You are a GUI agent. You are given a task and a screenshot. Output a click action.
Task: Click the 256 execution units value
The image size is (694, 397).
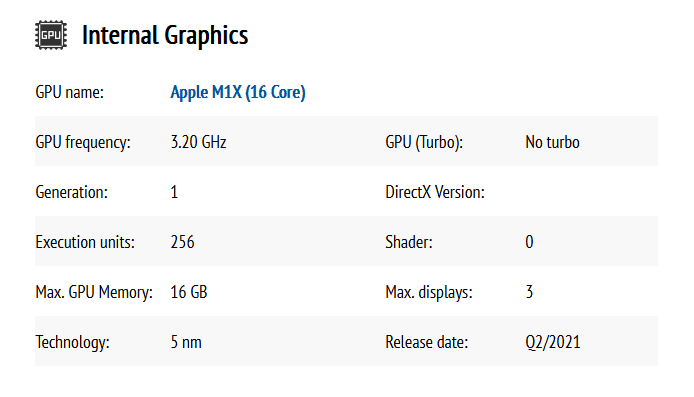[182, 242]
